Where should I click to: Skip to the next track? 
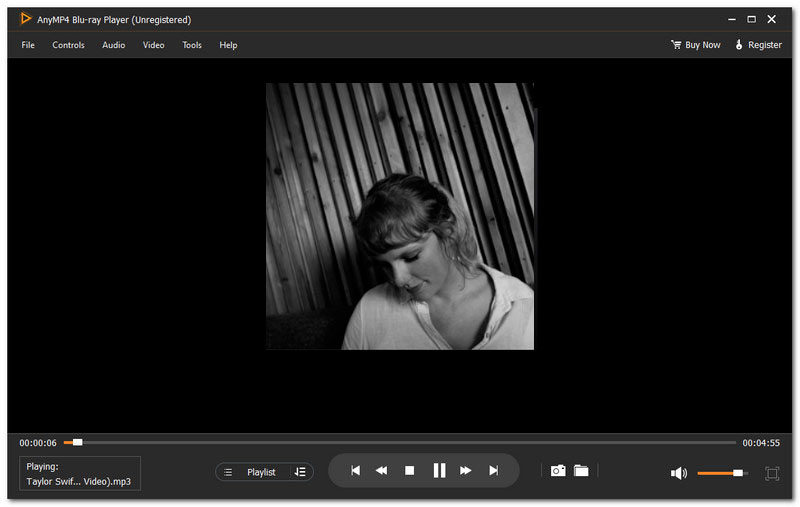[x=493, y=470]
